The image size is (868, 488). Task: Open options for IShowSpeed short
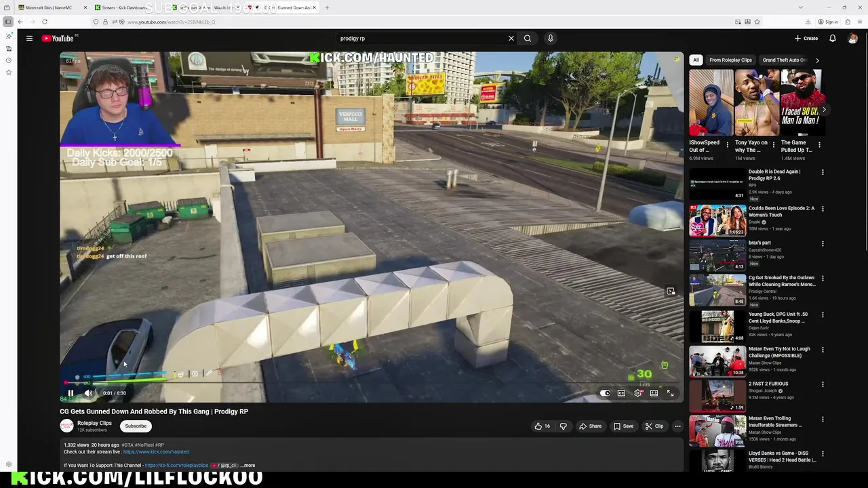point(728,145)
